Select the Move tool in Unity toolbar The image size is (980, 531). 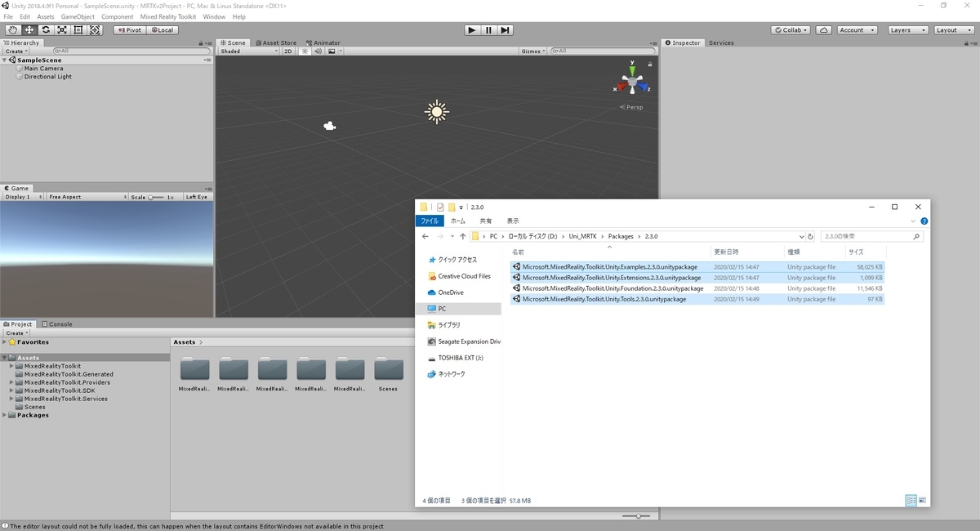pyautogui.click(x=29, y=30)
